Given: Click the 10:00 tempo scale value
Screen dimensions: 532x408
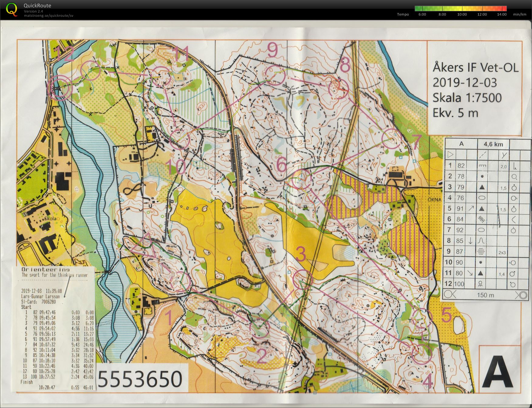Looking at the screenshot, I should [x=462, y=14].
